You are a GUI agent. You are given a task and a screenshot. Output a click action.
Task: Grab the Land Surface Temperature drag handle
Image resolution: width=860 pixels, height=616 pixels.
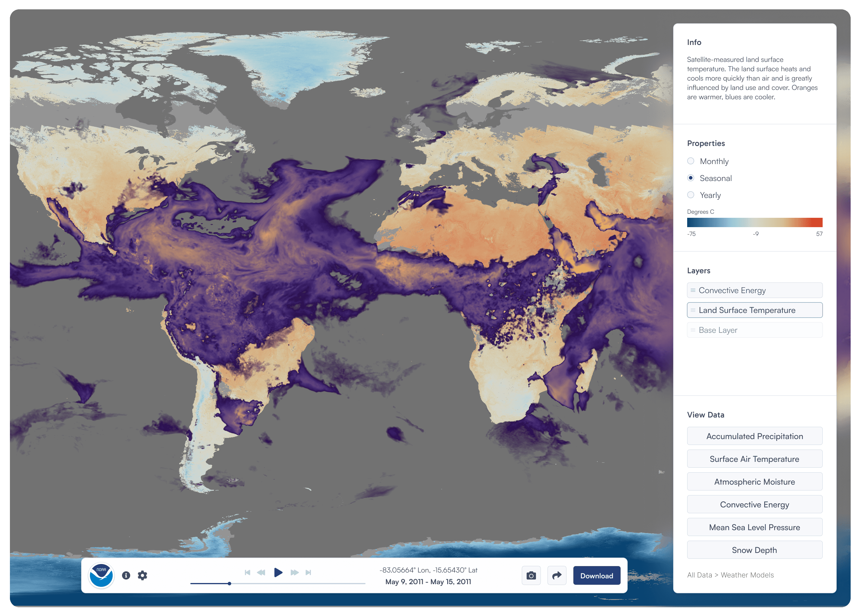coord(693,310)
